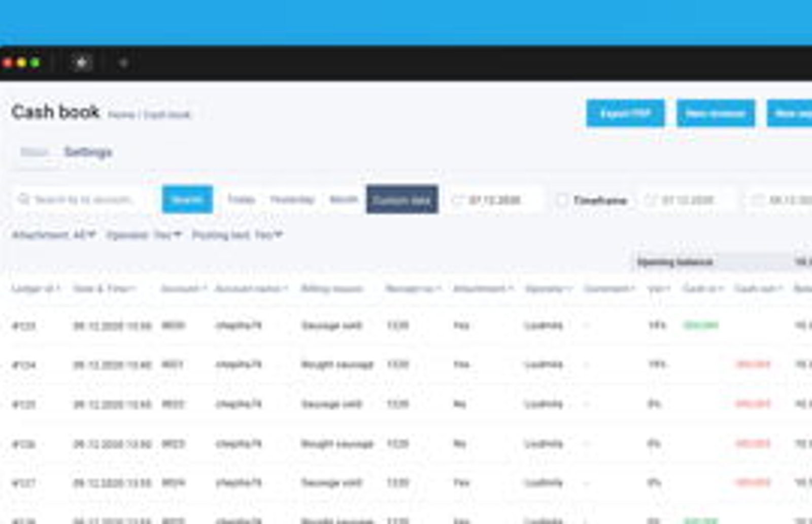Focus the search by account input field
The image size is (812, 524).
83,200
